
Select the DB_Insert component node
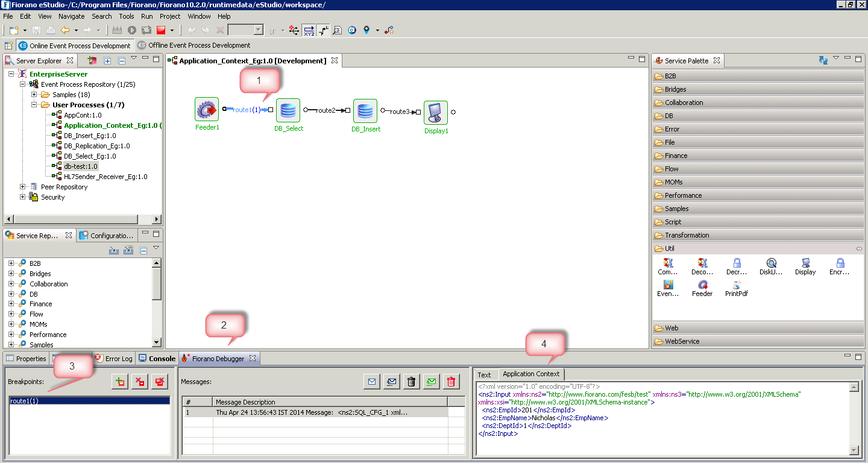[365, 111]
